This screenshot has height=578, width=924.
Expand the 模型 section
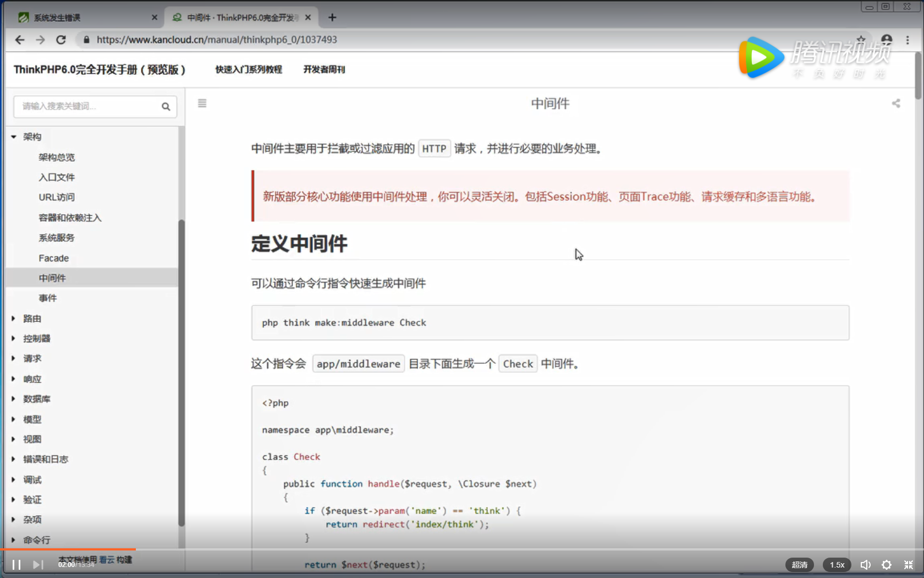13,419
